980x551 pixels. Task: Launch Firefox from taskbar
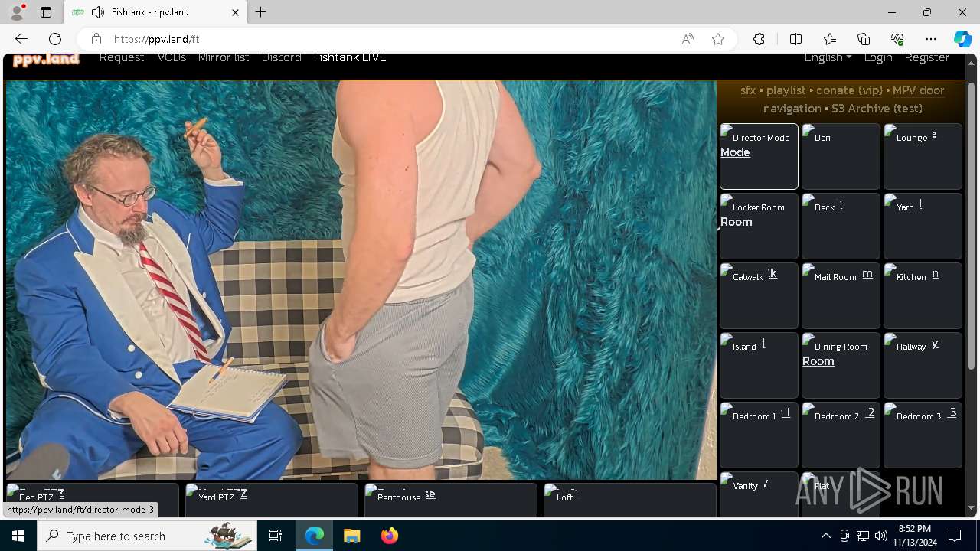[389, 536]
